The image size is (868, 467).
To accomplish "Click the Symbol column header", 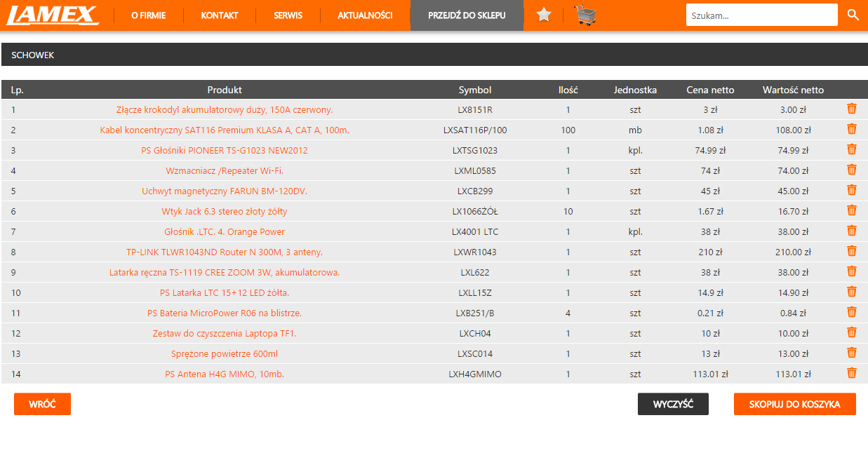I will tap(475, 90).
